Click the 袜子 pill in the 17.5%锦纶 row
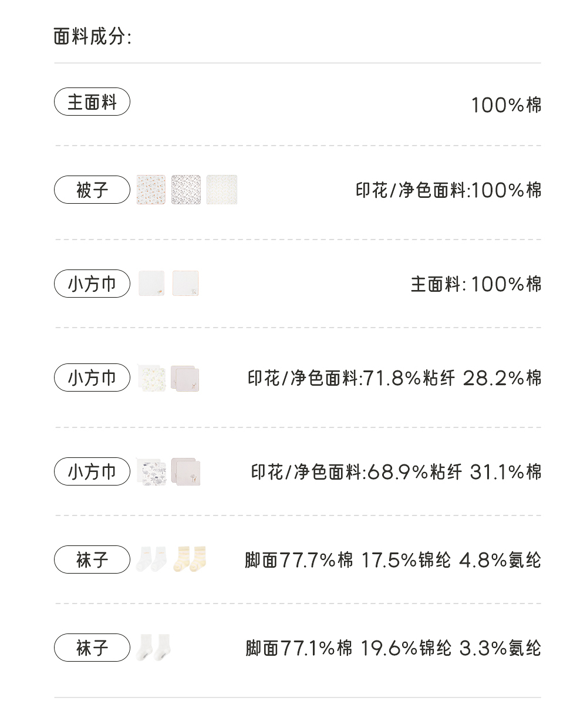The width and height of the screenshot is (587, 728). [92, 560]
